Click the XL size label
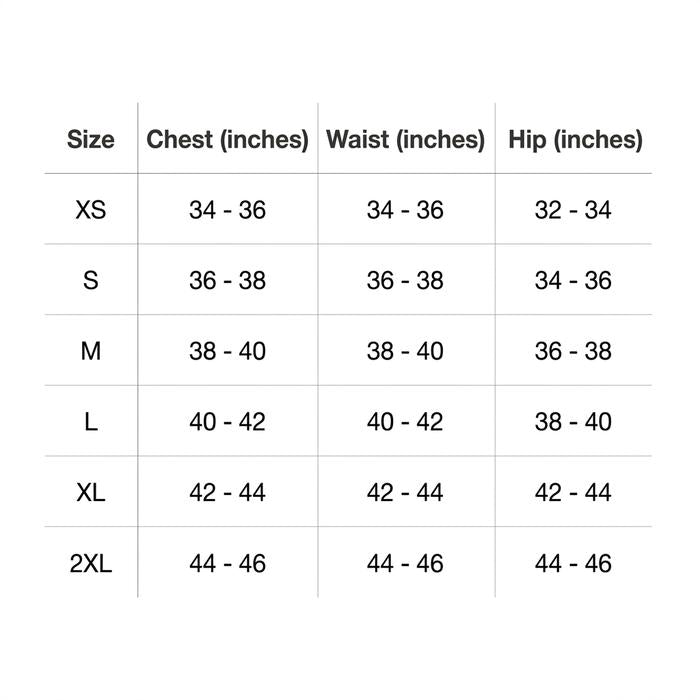 pyautogui.click(x=91, y=492)
